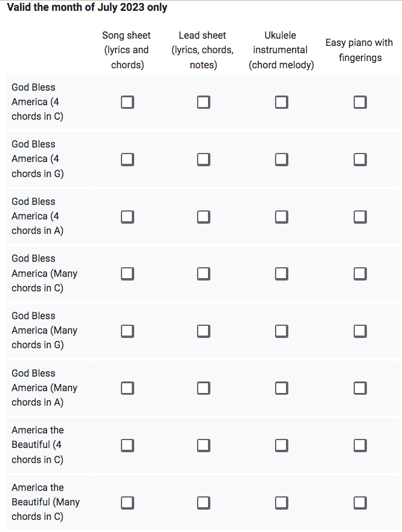Check Song sheet for America the Beautiful 4 chords in C
Image resolution: width=402 pixels, height=532 pixels.
pyautogui.click(x=127, y=445)
